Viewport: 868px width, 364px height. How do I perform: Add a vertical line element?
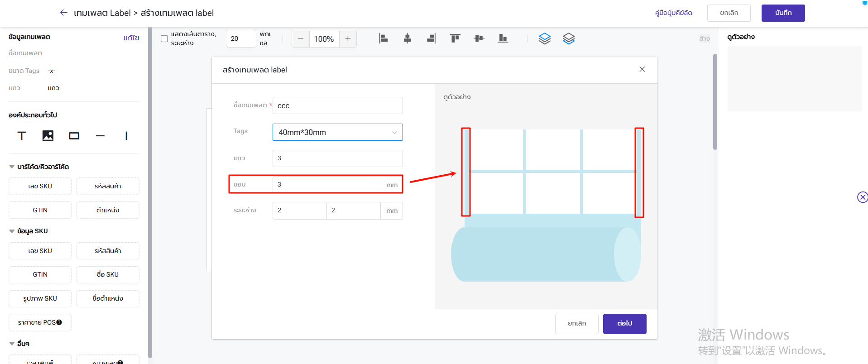(126, 136)
